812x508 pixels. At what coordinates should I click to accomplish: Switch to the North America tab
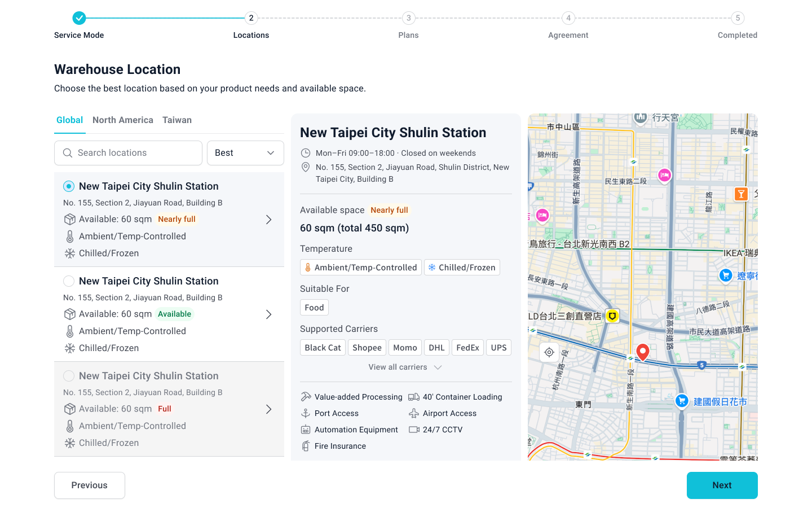click(123, 120)
